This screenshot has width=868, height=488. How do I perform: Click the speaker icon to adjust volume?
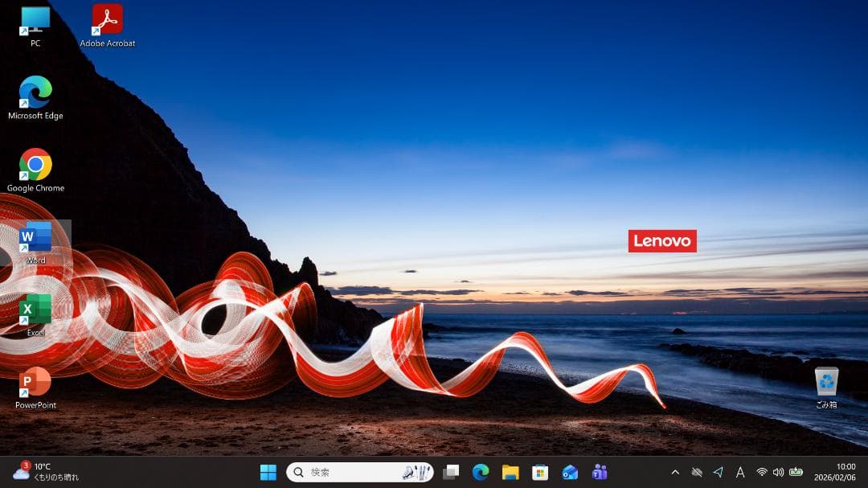779,473
